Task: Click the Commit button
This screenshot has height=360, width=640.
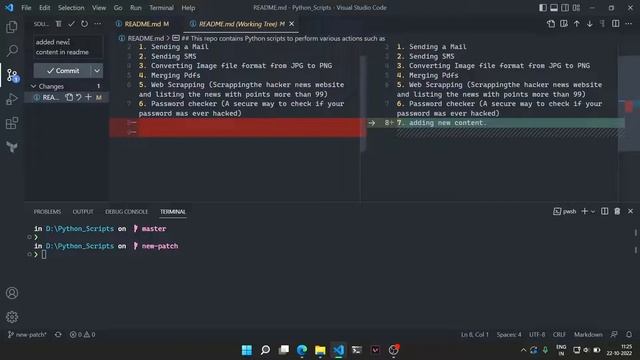Action: coord(62,71)
